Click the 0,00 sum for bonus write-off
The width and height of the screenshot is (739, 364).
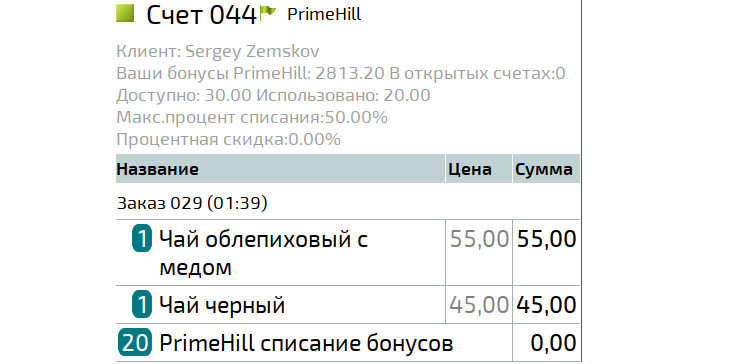553,343
